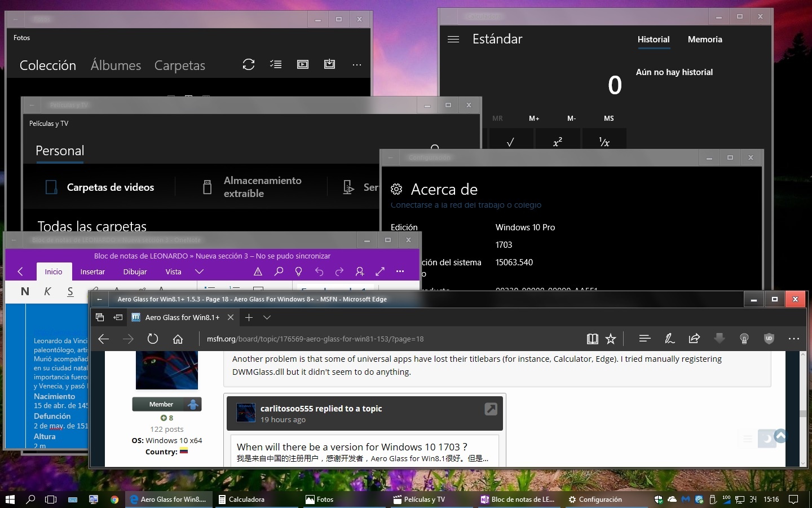Open reading view in Edge
Image resolution: width=812 pixels, height=508 pixels.
pyautogui.click(x=592, y=339)
